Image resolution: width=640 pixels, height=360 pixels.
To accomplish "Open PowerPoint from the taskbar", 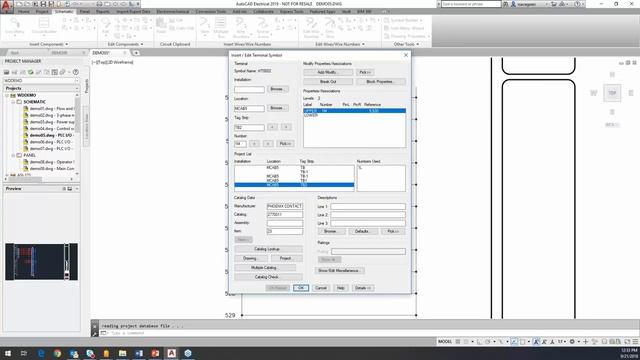I will pos(155,353).
